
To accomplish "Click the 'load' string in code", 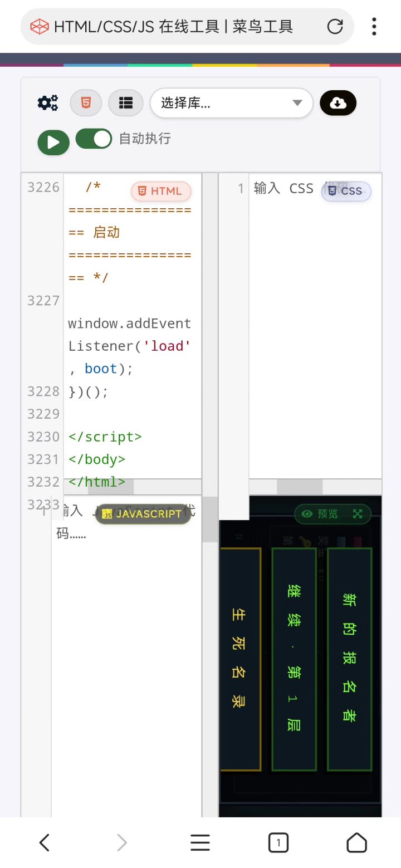I will point(167,346).
